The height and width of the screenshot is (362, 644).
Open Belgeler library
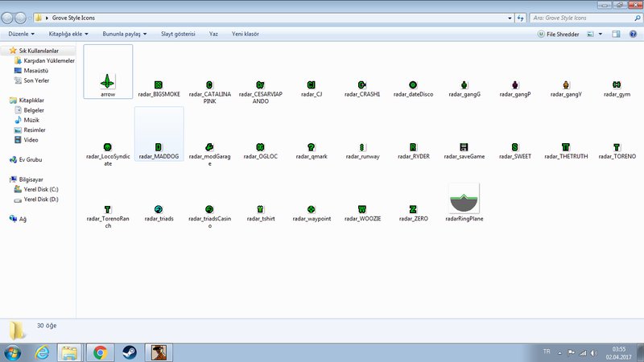[34, 110]
